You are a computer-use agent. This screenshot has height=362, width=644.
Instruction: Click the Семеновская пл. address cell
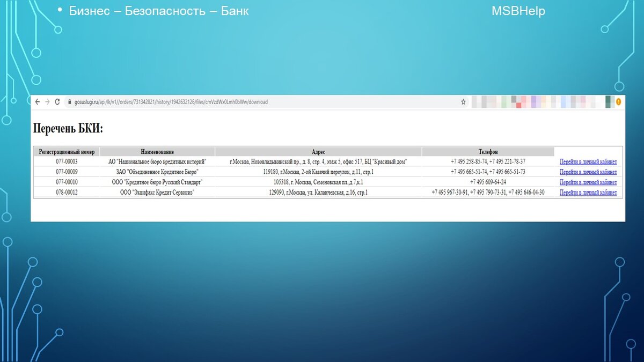click(318, 182)
